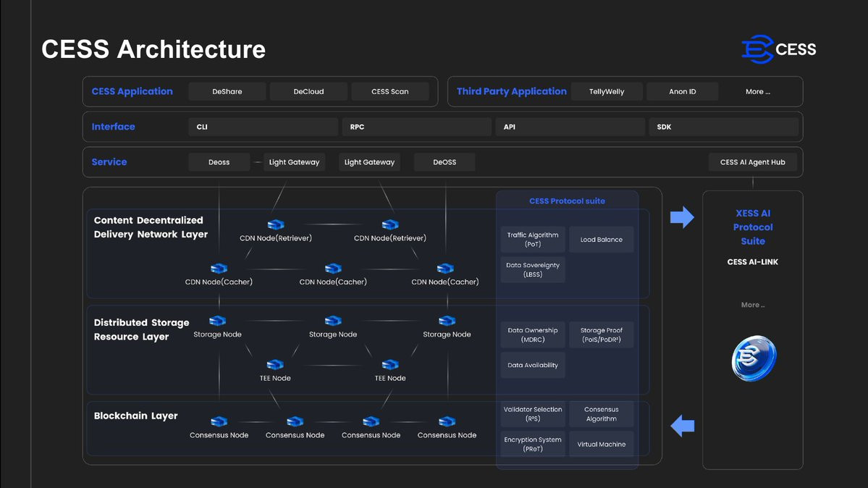Screen dimensions: 868x488
Task: Click More .. under CESS AI-LINK
Action: 753,305
